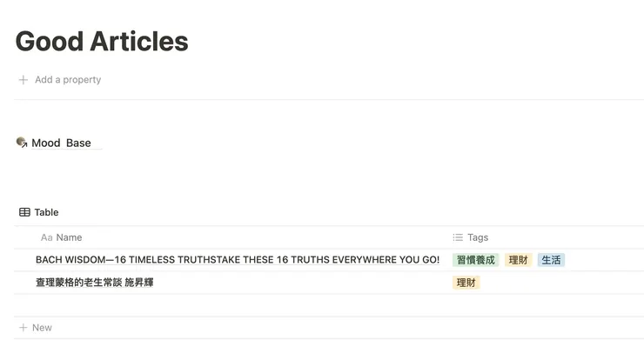
Task: Click the plus icon beside New
Action: coord(23,328)
